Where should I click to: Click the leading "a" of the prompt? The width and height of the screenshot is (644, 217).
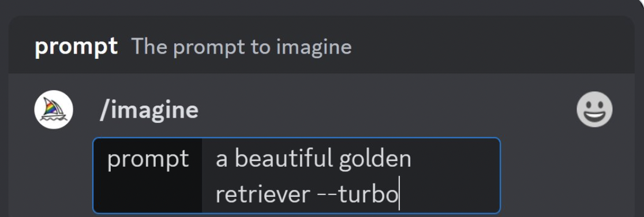[x=222, y=160]
